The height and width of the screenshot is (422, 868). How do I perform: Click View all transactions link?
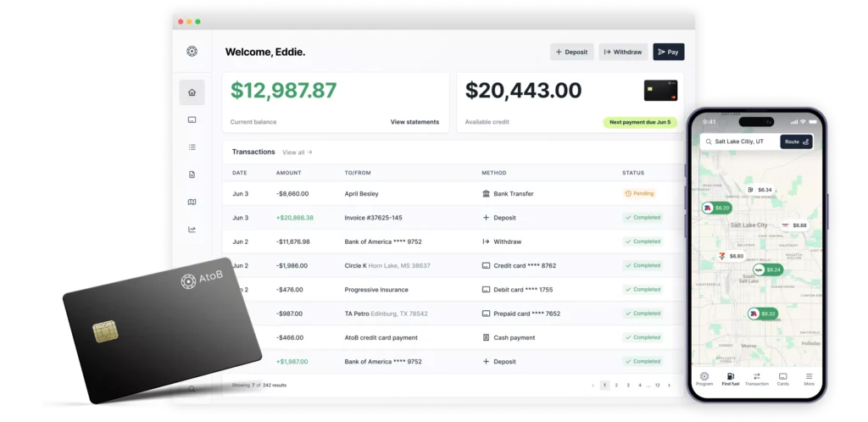pos(298,153)
